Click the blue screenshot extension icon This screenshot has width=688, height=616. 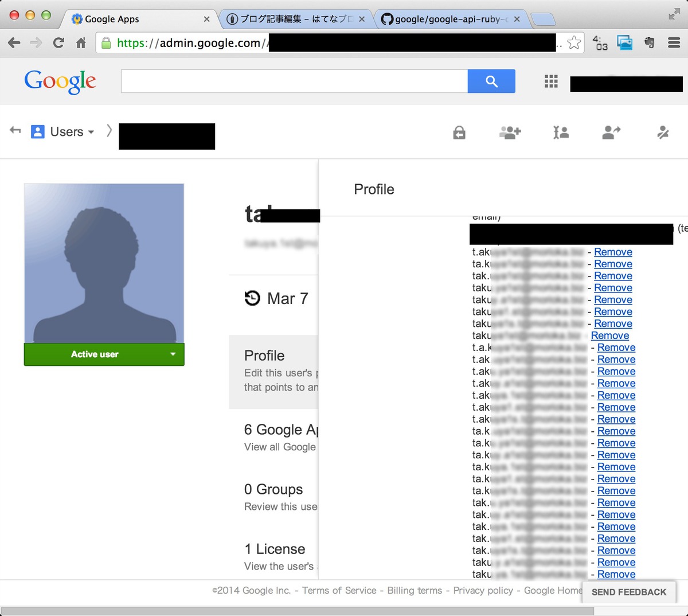tap(625, 42)
